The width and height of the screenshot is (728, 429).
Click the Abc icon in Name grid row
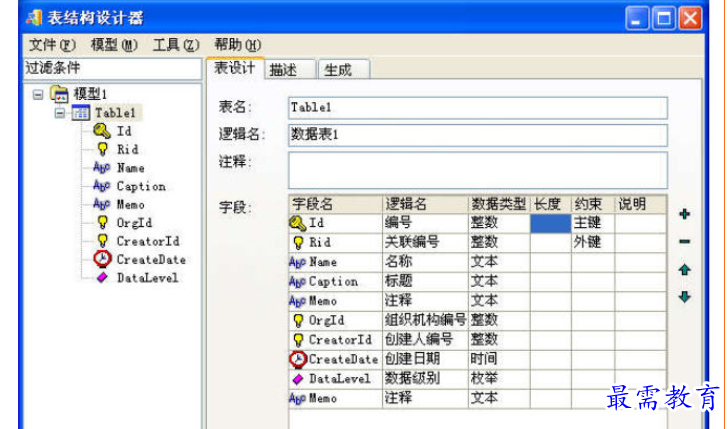[297, 262]
